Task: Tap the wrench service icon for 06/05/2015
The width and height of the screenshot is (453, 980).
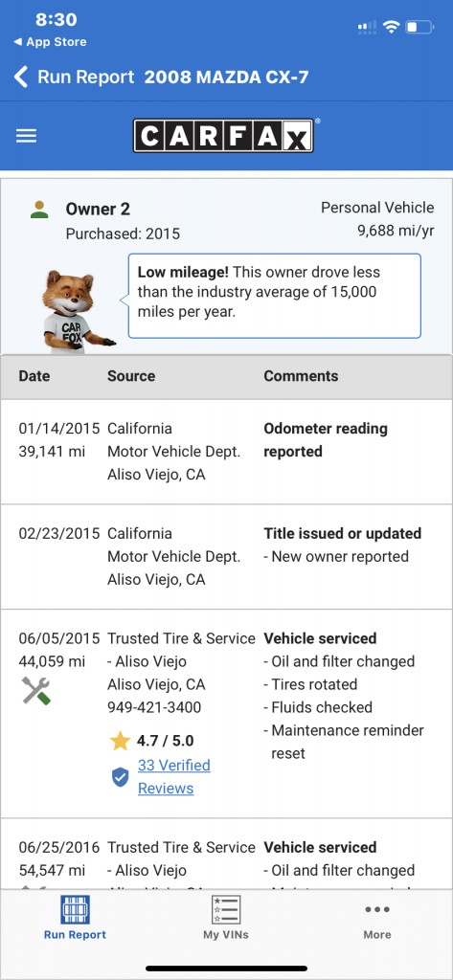Action: 35,691
